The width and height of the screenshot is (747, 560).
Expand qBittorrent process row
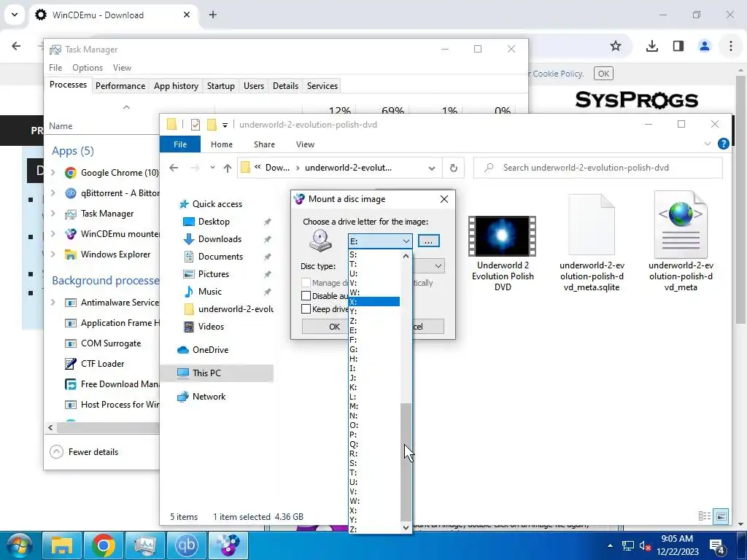(x=53, y=192)
